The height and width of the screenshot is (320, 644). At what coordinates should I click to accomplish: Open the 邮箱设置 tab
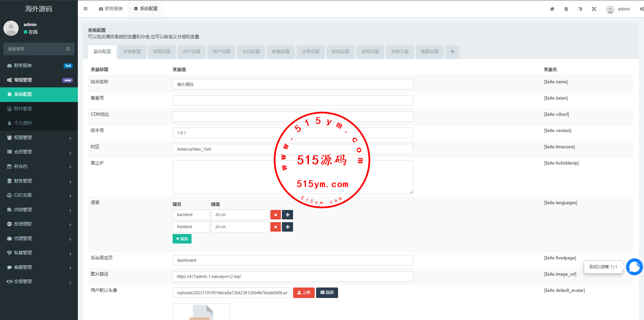coord(281,52)
